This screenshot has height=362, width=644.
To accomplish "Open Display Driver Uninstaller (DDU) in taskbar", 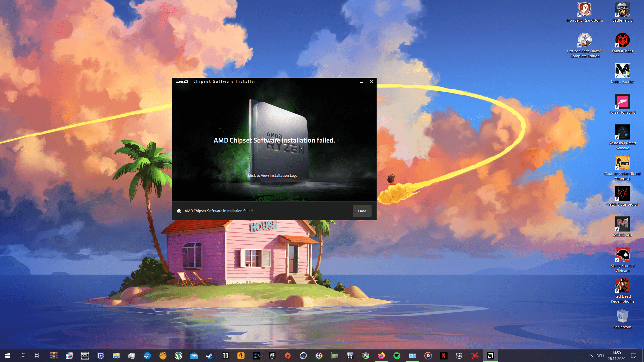I will (85, 356).
